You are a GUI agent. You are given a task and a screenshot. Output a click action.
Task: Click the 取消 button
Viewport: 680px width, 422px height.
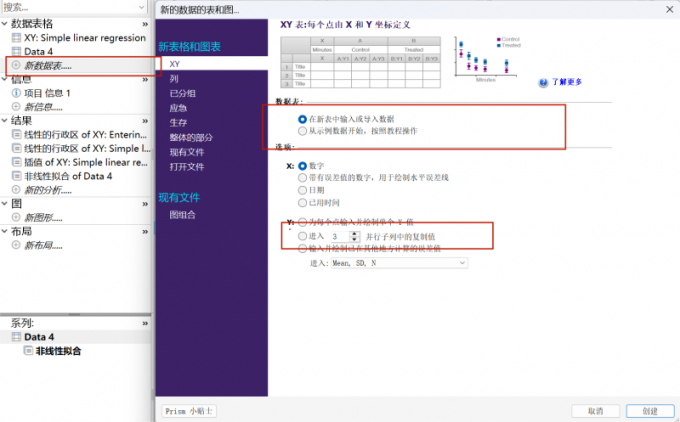[595, 411]
